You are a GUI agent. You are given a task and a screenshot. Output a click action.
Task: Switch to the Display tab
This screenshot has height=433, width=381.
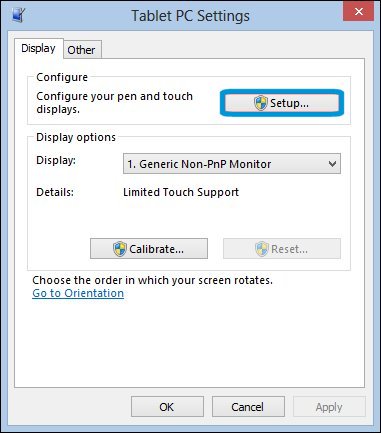click(x=38, y=49)
